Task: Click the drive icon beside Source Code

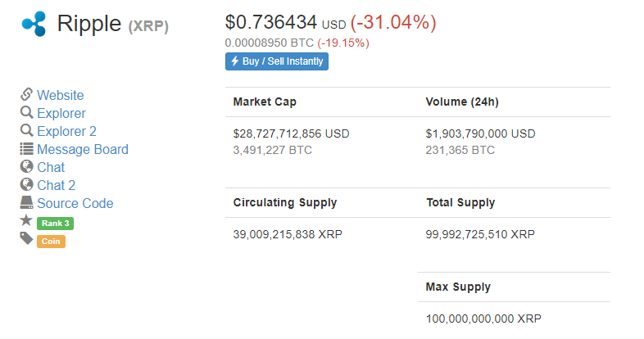Action: (x=26, y=202)
